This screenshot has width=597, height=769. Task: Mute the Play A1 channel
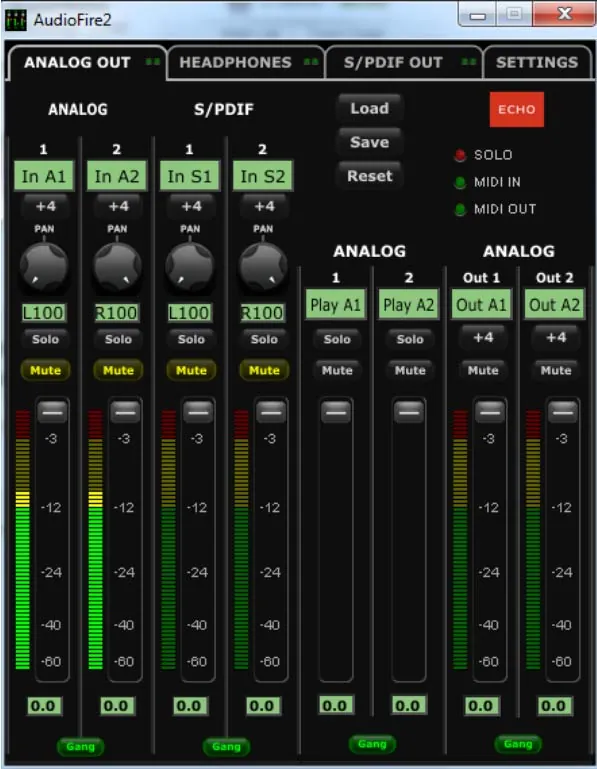337,370
